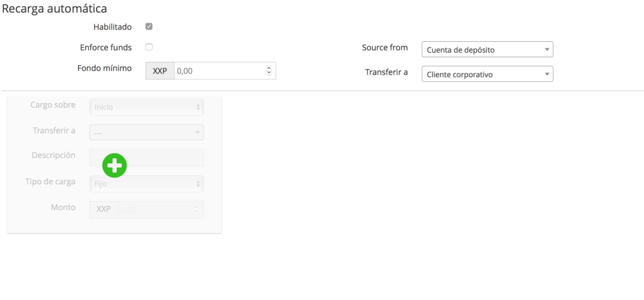Uncheck the Habilitado checkbox
The width and height of the screenshot is (644, 300).
[149, 27]
